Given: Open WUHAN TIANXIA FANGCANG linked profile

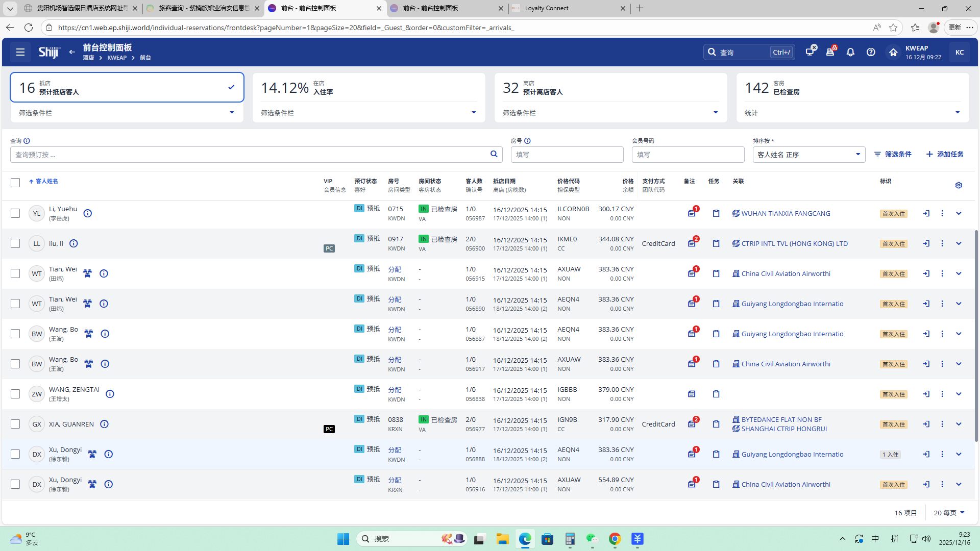Looking at the screenshot, I should [x=785, y=213].
